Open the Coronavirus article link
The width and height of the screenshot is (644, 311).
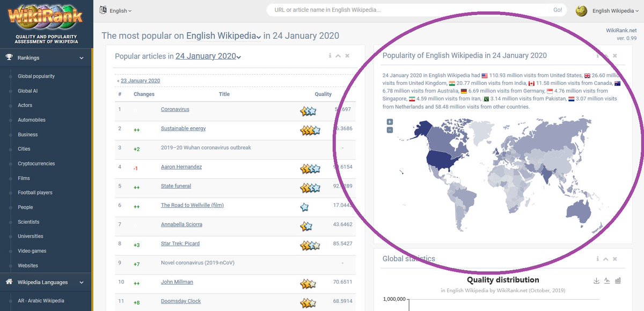pos(175,109)
